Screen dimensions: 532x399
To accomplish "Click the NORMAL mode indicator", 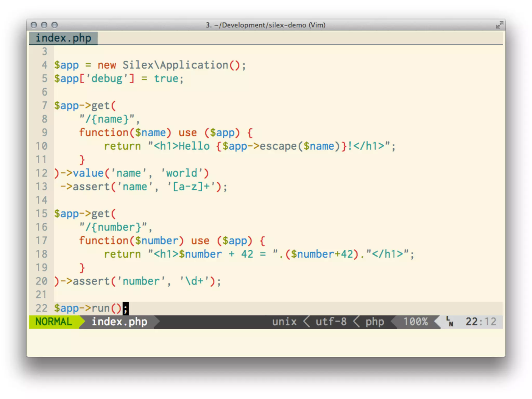I will click(x=54, y=322).
